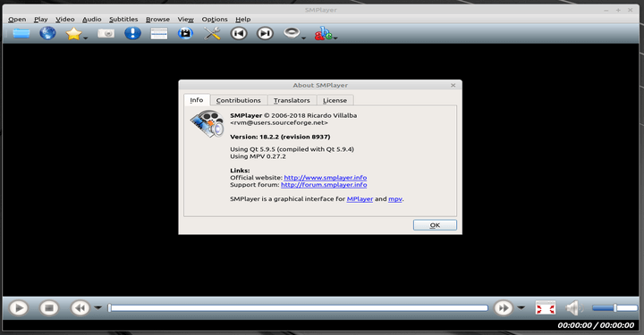Screen dimensions: 644x335
Task: Click the SMPlayer window title bar text
Action: [x=321, y=10]
